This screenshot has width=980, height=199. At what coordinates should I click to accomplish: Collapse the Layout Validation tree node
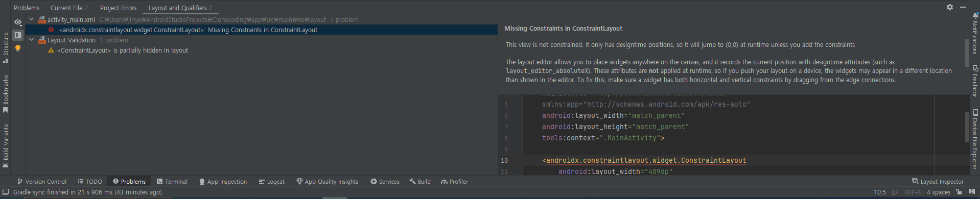[x=32, y=40]
